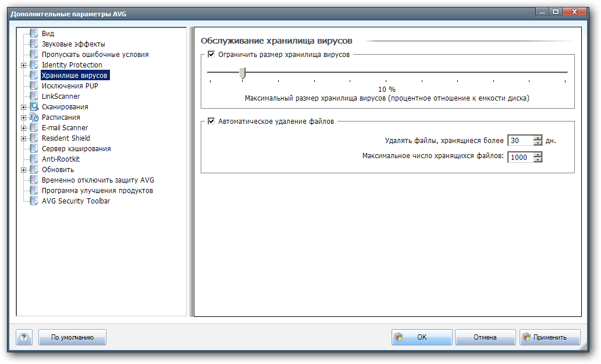Minimize the AVG settings window
Viewport: 601px width, 364px height.
point(542,12)
